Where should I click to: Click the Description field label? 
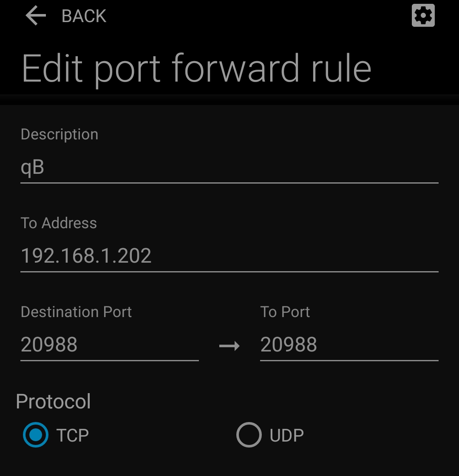click(x=59, y=134)
